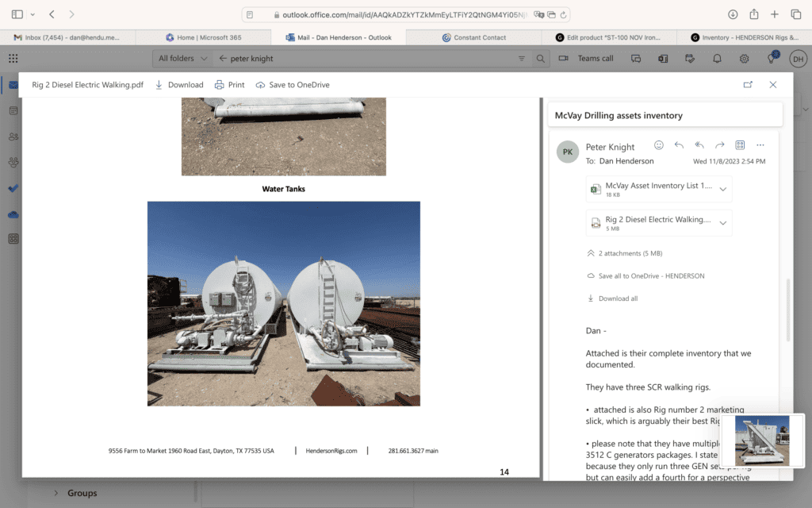The width and height of the screenshot is (812, 508).
Task: Open the Apps icon in message toolbar
Action: [x=740, y=145]
